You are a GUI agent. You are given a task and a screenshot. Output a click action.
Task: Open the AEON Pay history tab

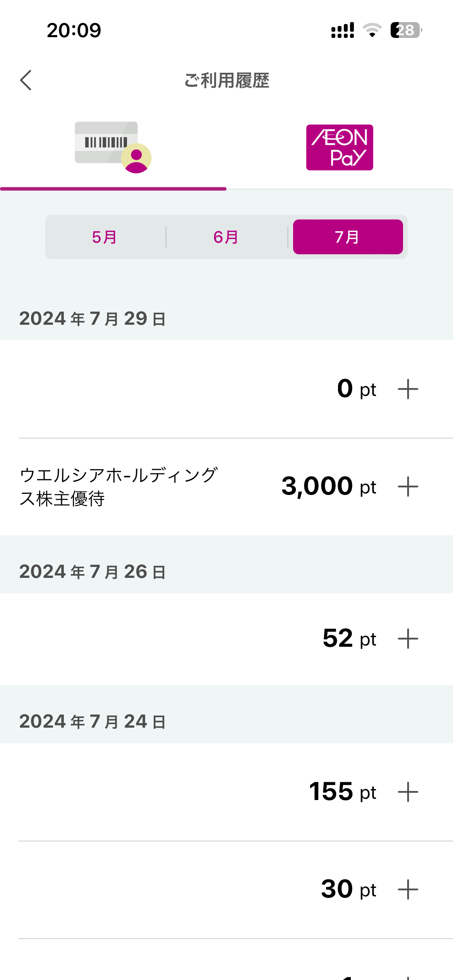[340, 147]
